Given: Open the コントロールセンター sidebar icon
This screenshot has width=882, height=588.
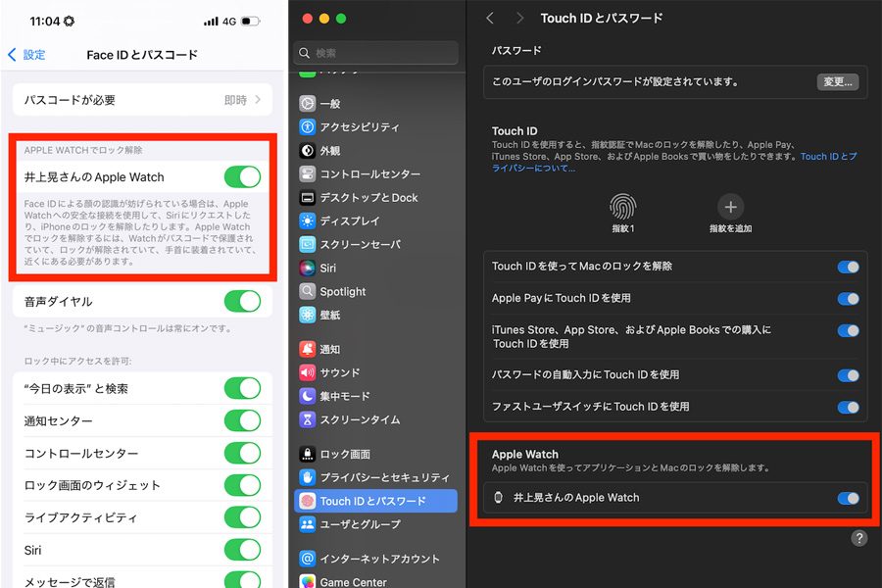Looking at the screenshot, I should [x=307, y=173].
